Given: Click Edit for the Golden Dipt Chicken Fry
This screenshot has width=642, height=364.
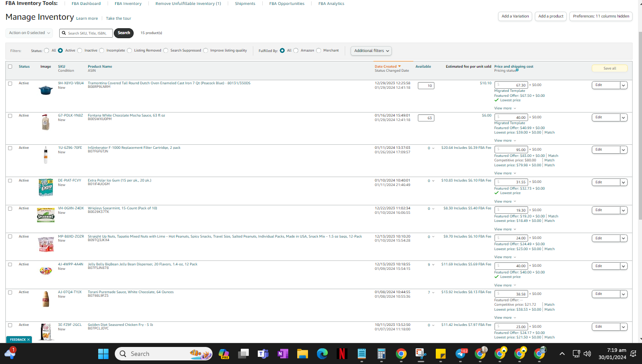Looking at the screenshot, I should (606, 327).
